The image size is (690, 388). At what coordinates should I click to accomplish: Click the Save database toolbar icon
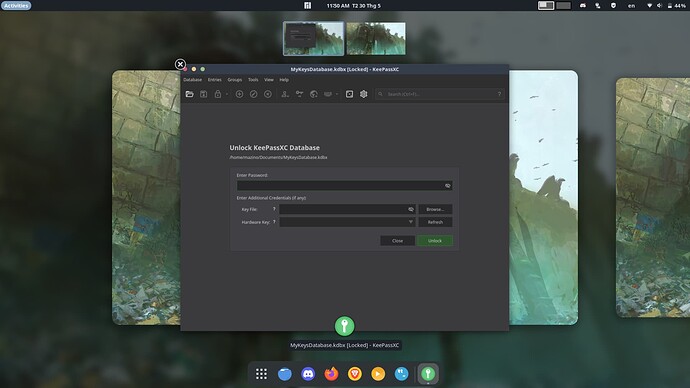[x=204, y=94]
